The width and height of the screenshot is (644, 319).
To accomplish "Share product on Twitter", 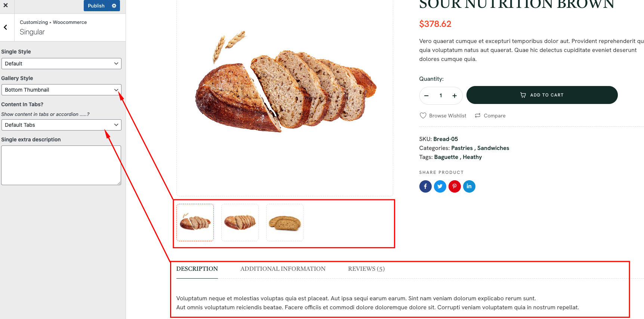I will click(x=440, y=186).
